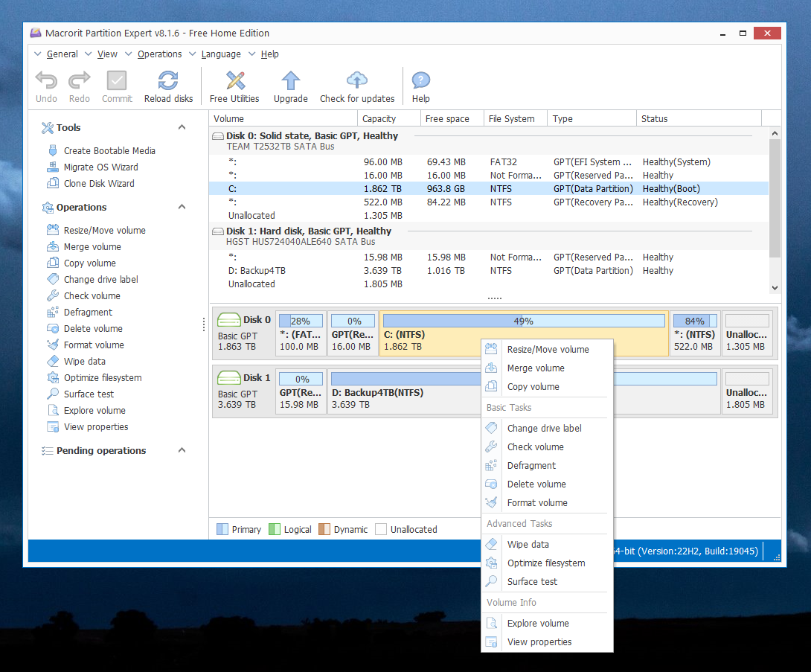Click Change drive label icon in sidebar
This screenshot has height=672, width=811.
[52, 279]
